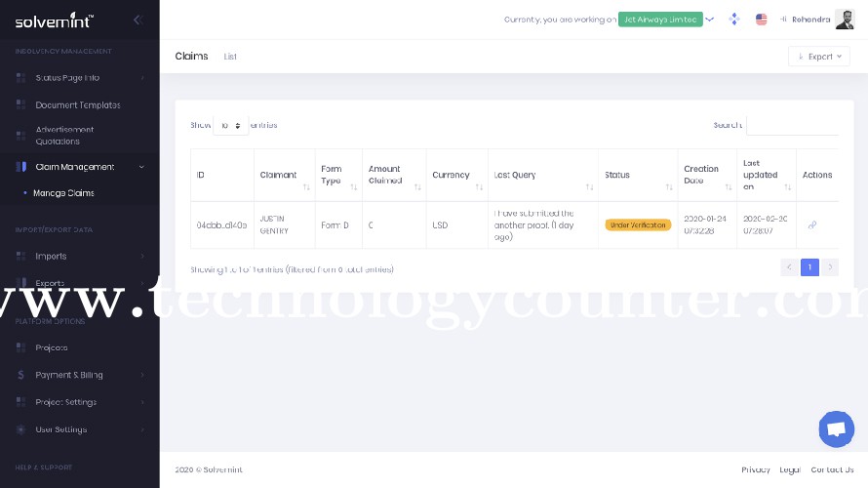
Task: Expand Project Settings chevron
Action: (x=142, y=402)
